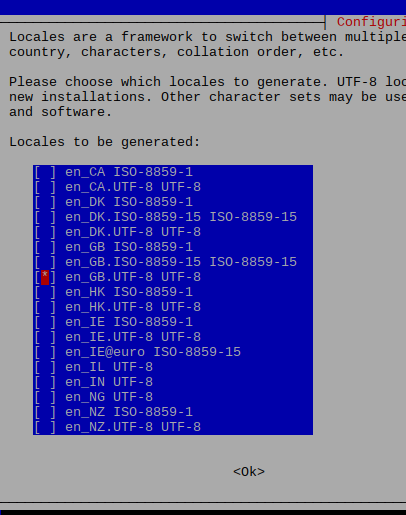Toggle the en_HK ISO-8859-1 checkbox
The image size is (406, 515).
pos(45,292)
